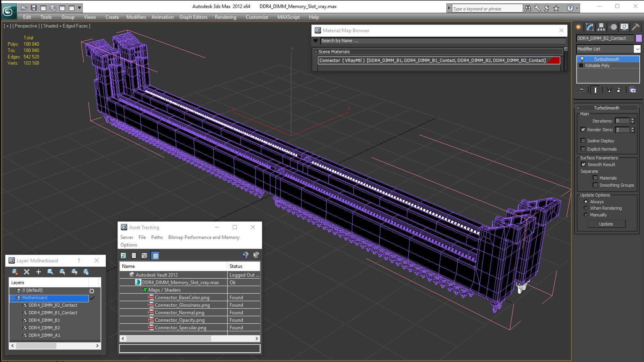Collapse the Motherboard layer tree
Screen dimensions: 644x362
[x=12, y=298]
